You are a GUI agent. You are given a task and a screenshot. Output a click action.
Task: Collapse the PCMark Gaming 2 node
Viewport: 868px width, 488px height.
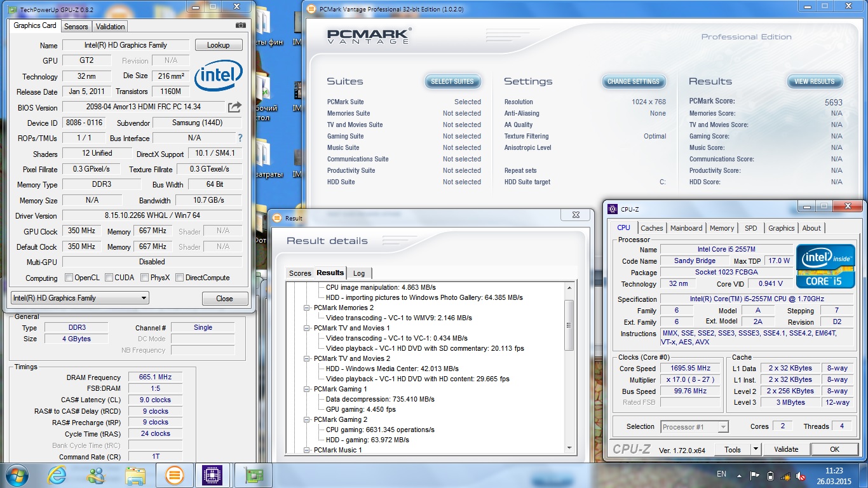[x=308, y=419]
